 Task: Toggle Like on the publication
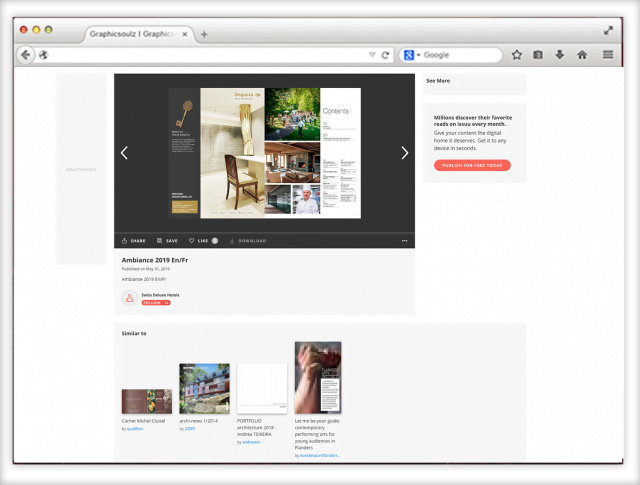point(202,241)
